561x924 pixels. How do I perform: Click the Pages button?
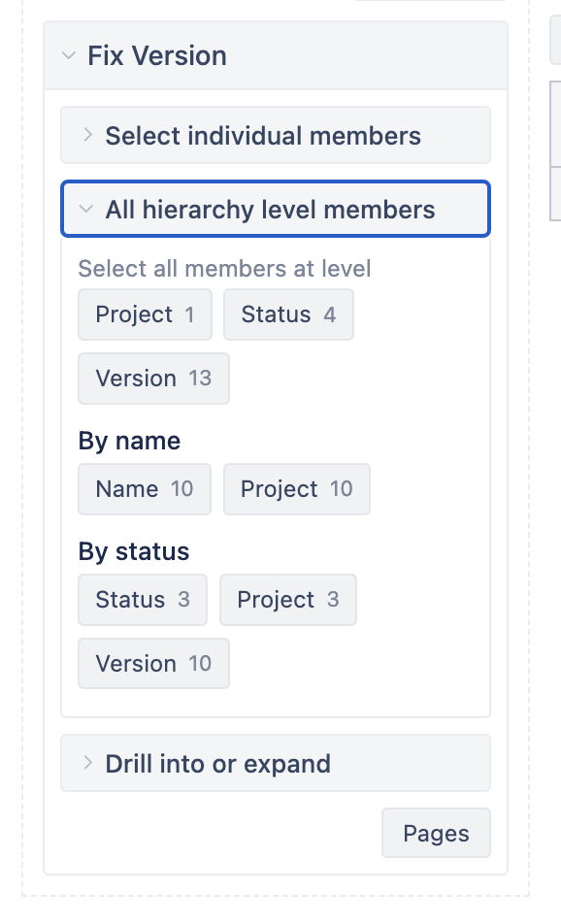436,833
